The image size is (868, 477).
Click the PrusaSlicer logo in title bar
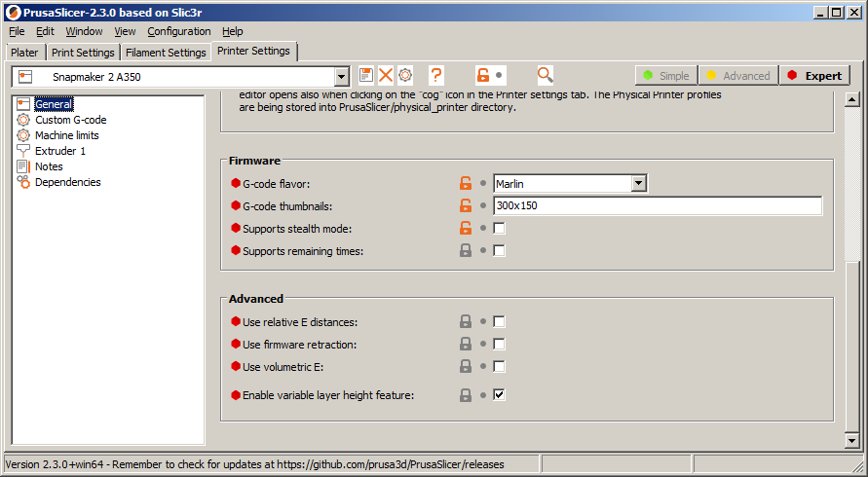14,13
